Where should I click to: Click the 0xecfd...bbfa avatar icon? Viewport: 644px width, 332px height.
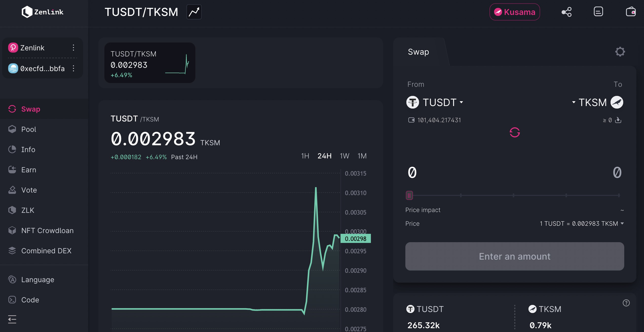click(13, 68)
